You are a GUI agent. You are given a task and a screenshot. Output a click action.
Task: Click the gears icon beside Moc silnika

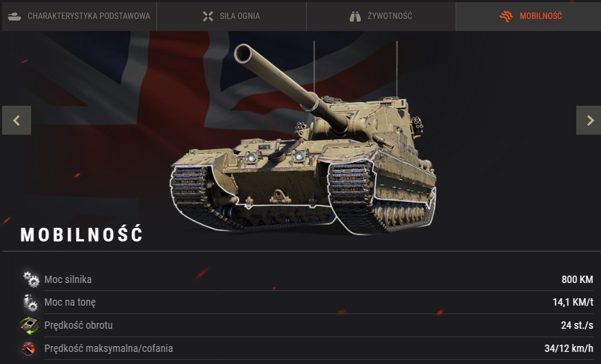coord(31,279)
